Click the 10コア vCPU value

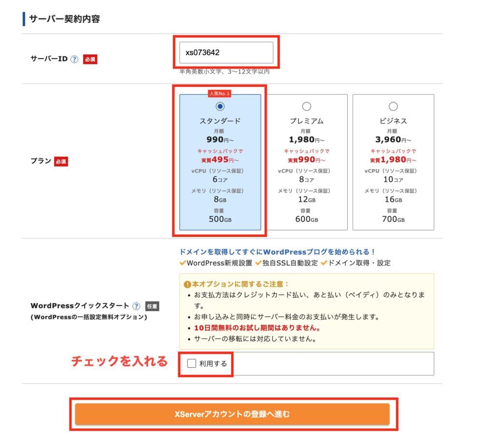click(393, 180)
